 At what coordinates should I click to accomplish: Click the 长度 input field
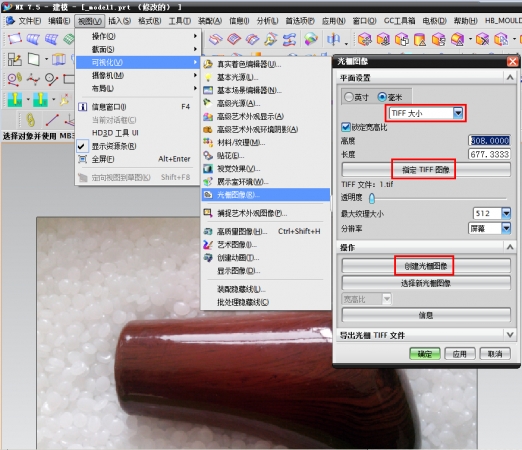[489, 154]
